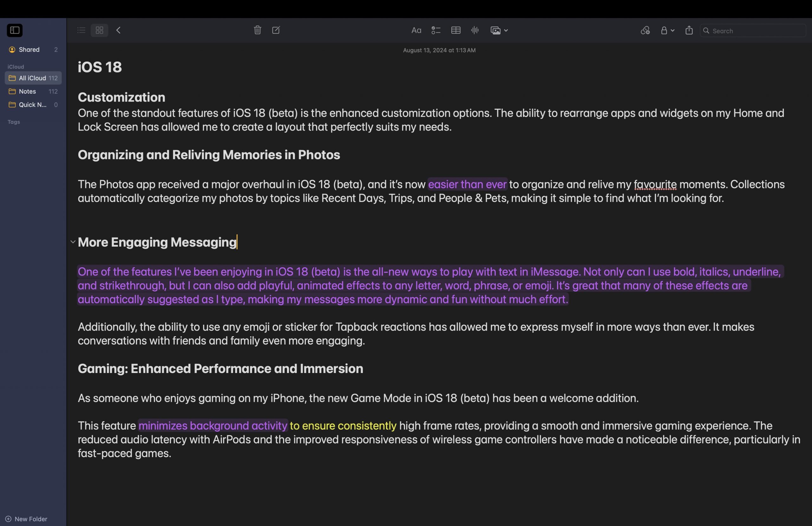The width and height of the screenshot is (812, 526).
Task: Click the Tapback reactions paragraph
Action: 416,334
